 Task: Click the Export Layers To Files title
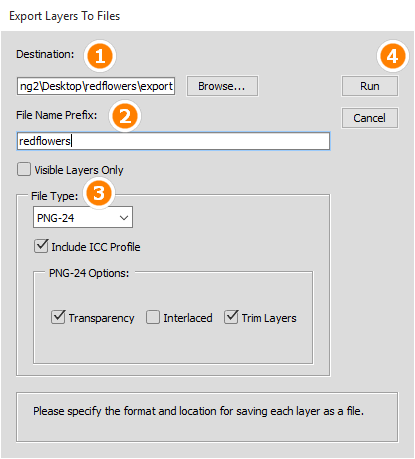click(x=65, y=16)
